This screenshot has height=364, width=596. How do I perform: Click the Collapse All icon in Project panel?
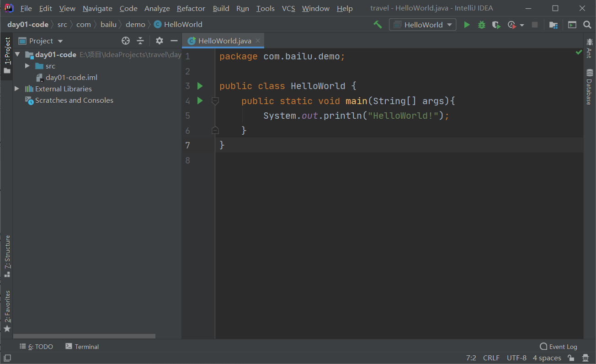click(x=140, y=41)
